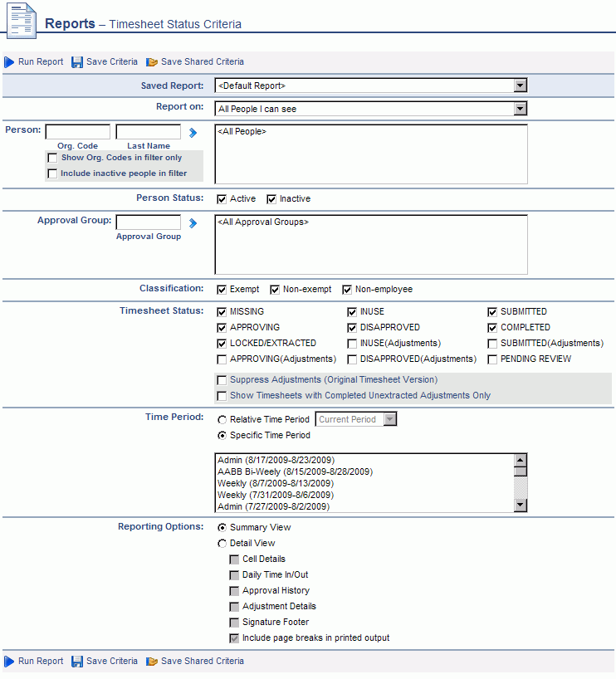Click the top Run Report link text
The width and height of the screenshot is (616, 679).
[x=41, y=62]
